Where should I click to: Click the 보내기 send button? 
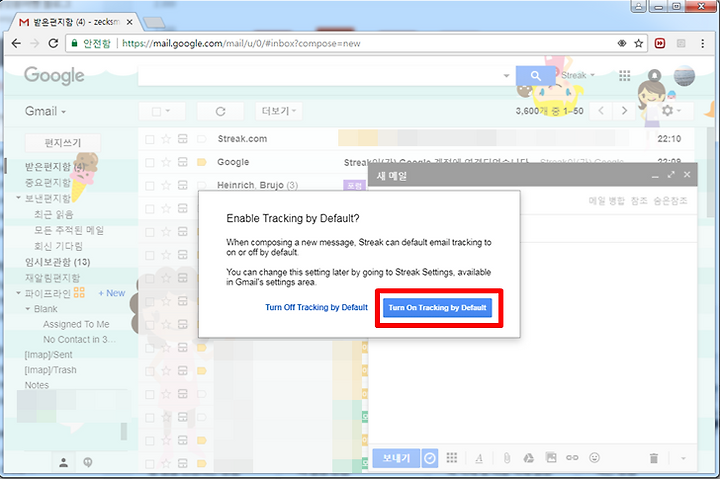[x=396, y=458]
